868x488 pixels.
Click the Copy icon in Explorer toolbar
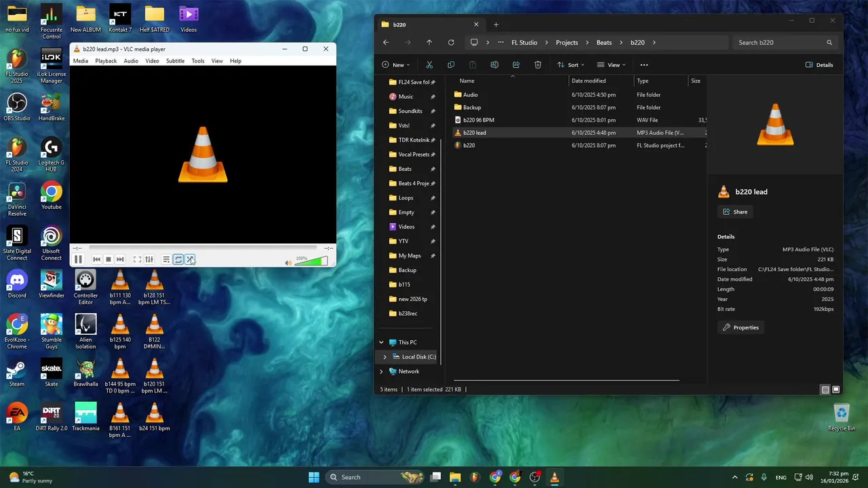451,65
